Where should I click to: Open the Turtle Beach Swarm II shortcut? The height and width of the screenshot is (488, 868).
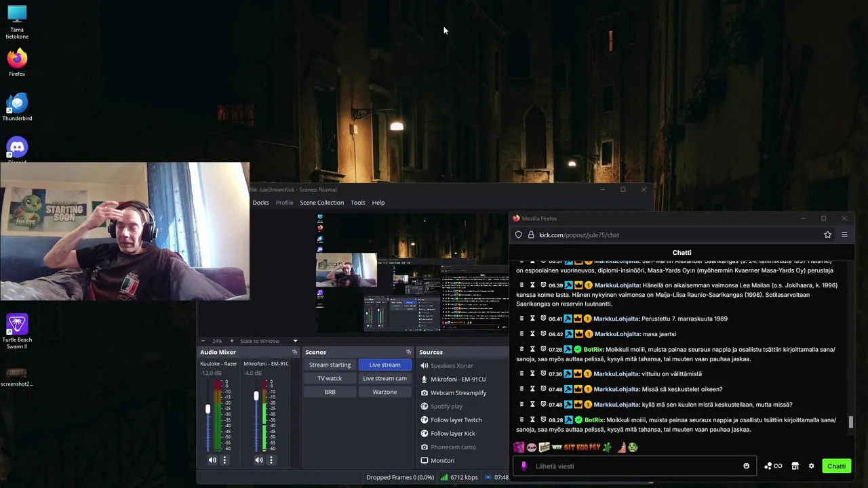[x=17, y=331]
